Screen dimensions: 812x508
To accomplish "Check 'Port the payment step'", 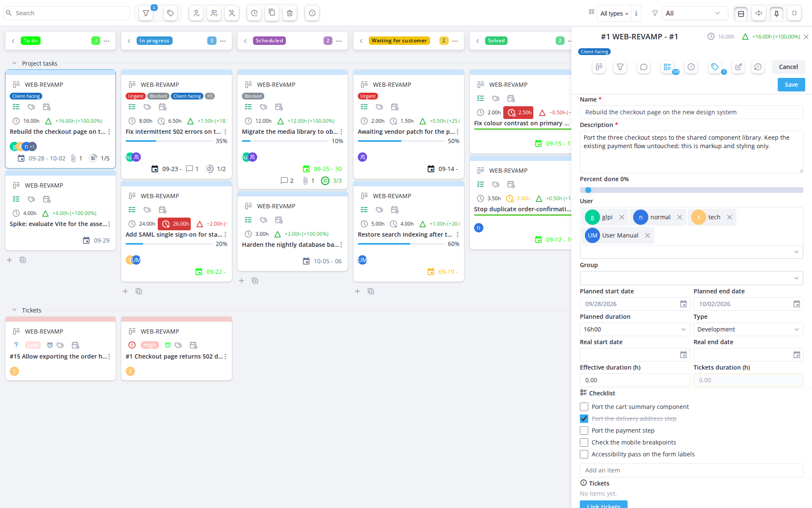I will pos(584,431).
